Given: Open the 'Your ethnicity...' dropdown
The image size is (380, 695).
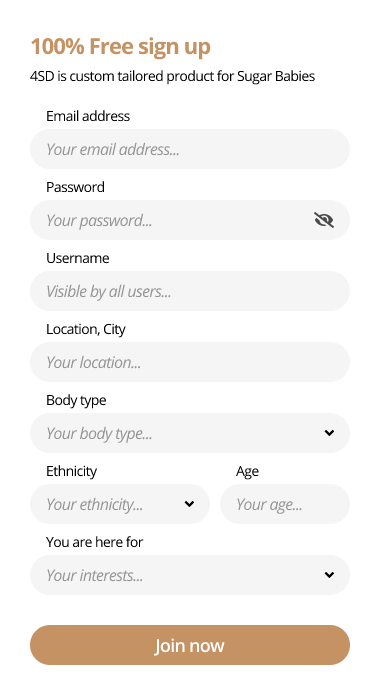Looking at the screenshot, I should (x=120, y=504).
